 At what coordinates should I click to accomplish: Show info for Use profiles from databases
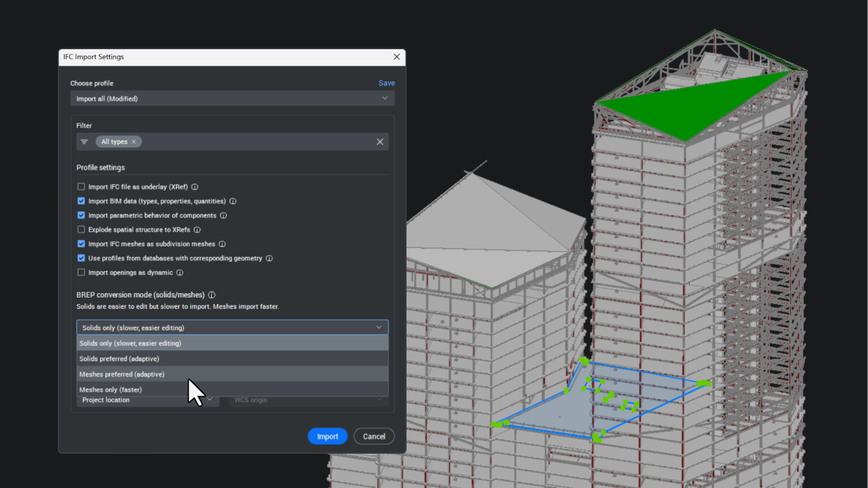coord(269,258)
